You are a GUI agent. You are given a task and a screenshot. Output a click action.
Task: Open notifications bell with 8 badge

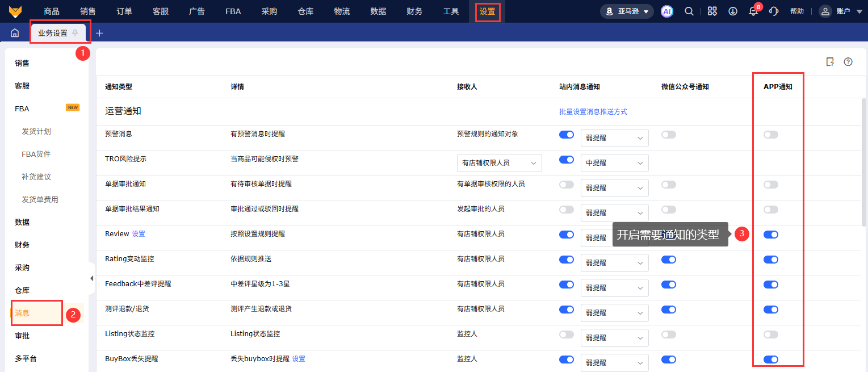753,12
